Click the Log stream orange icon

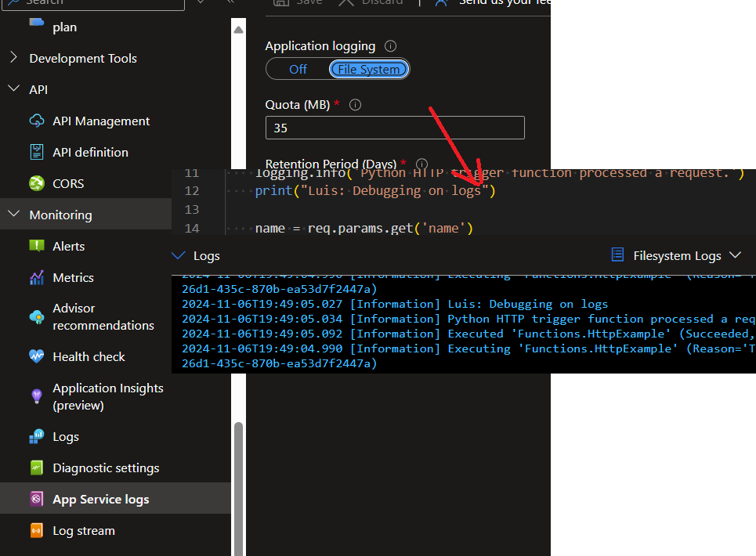[37, 530]
